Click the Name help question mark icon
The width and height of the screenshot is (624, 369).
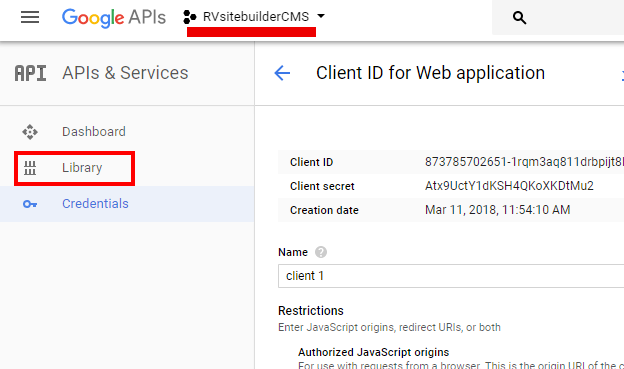[x=321, y=252]
